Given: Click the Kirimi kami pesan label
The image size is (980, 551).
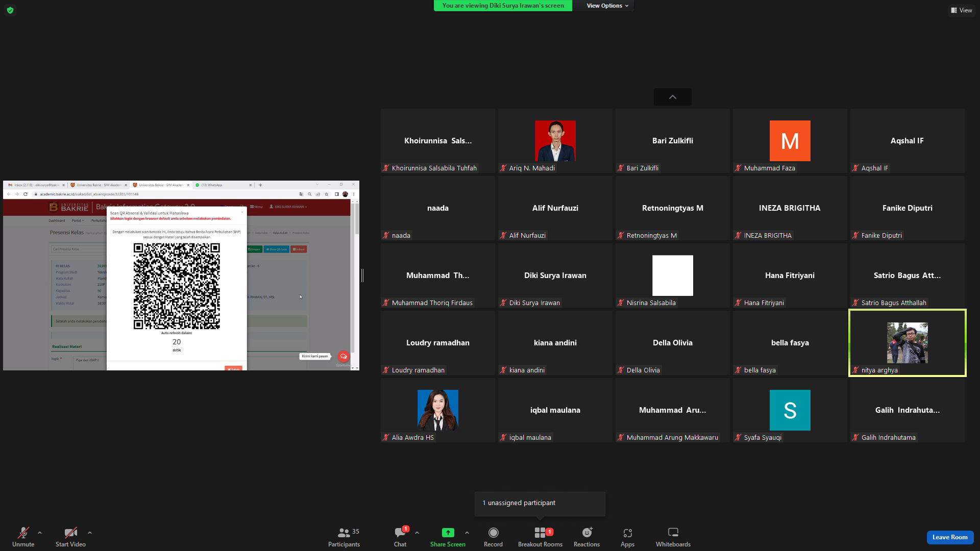Looking at the screenshot, I should [315, 356].
